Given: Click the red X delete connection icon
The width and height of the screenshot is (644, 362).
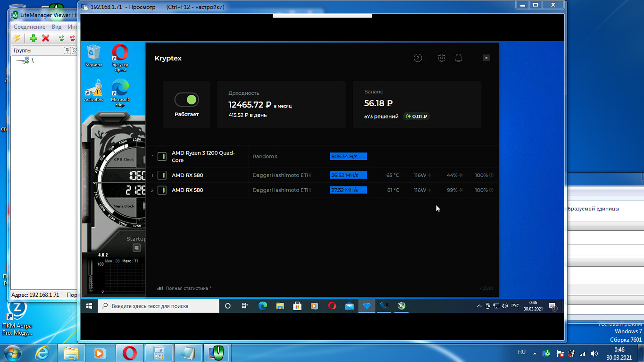Looking at the screenshot, I should pos(46,38).
